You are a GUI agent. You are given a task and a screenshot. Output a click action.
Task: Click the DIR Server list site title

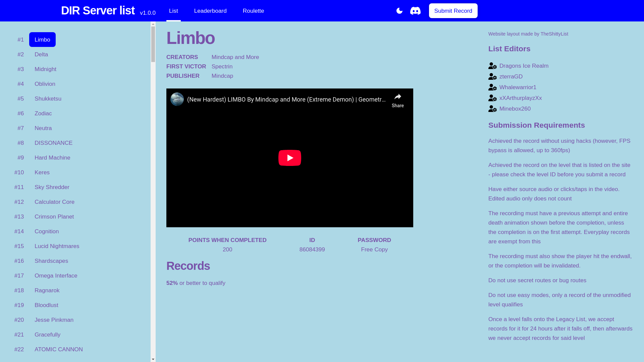(98, 11)
